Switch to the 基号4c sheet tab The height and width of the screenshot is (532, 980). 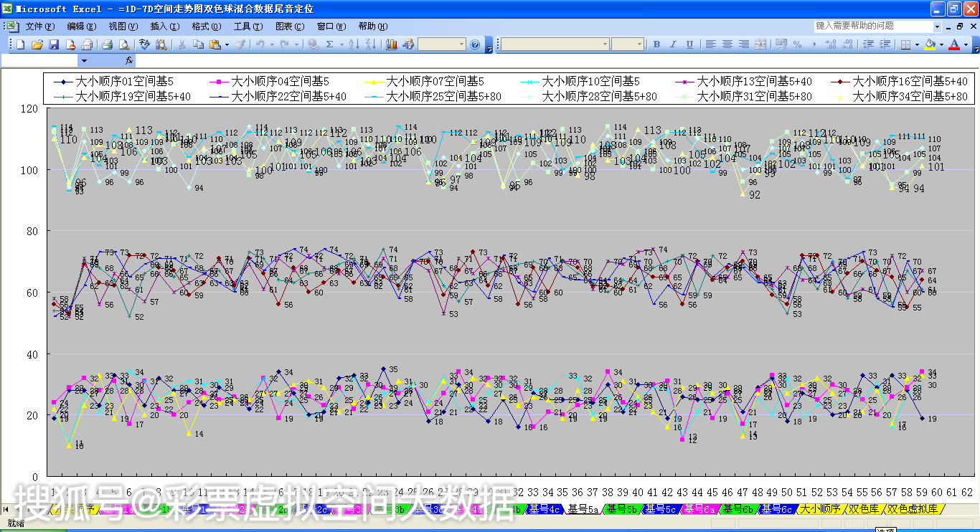tap(544, 509)
